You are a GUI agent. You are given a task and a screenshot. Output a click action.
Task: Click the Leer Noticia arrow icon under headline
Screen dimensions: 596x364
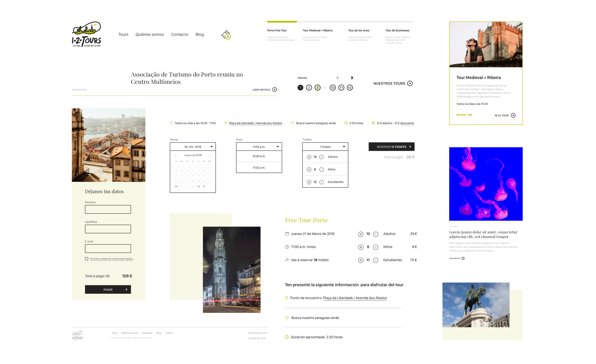click(275, 90)
